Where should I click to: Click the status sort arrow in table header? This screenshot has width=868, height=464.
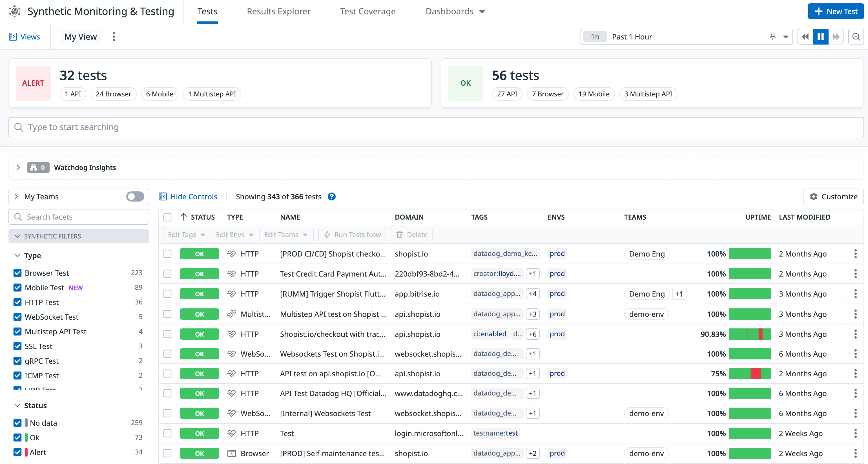(x=184, y=217)
